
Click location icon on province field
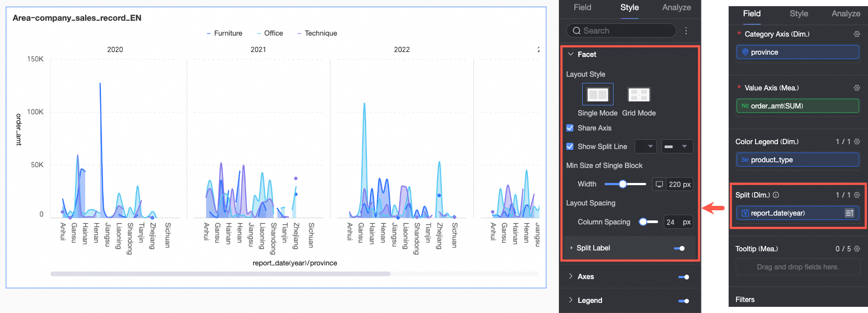(x=745, y=52)
